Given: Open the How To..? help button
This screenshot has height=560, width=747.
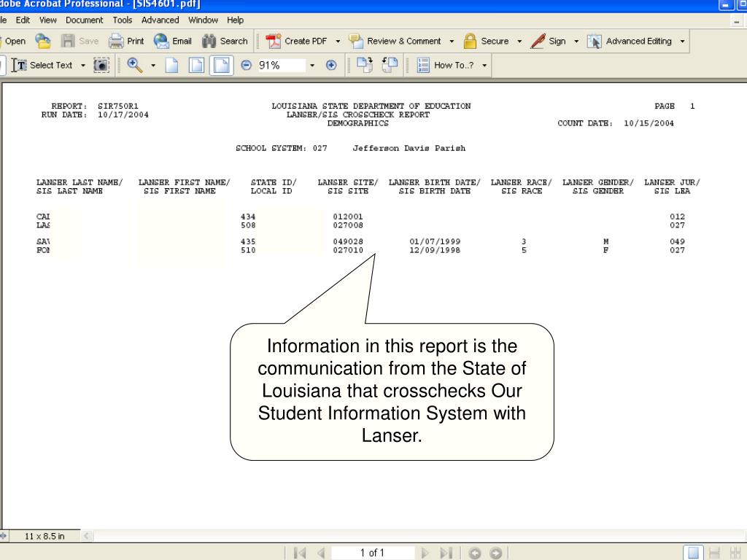Looking at the screenshot, I should click(x=445, y=65).
